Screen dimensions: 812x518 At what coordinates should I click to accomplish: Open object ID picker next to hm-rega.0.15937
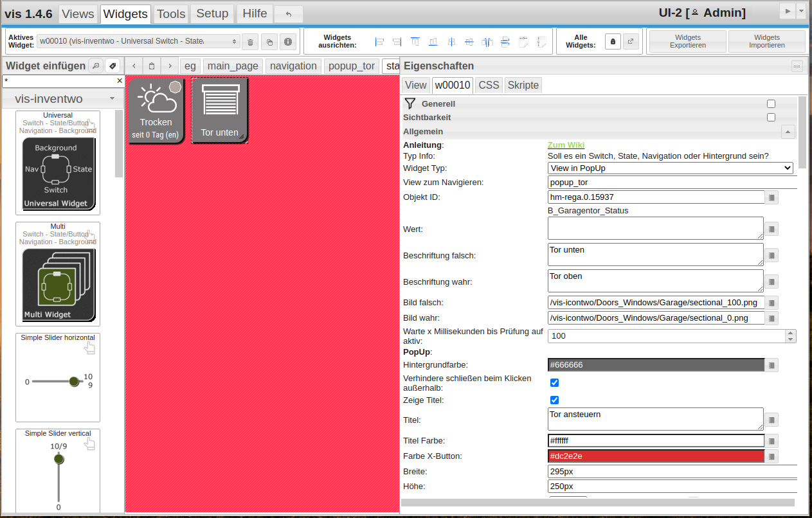[772, 197]
